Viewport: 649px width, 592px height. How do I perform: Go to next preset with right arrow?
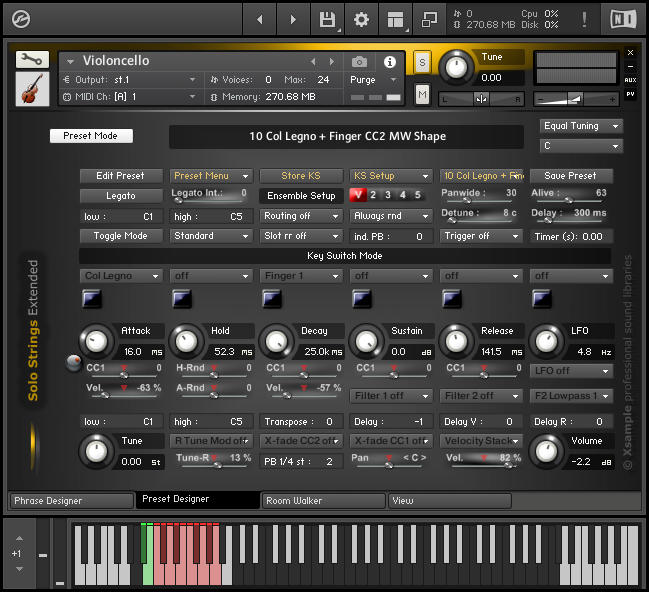point(293,19)
